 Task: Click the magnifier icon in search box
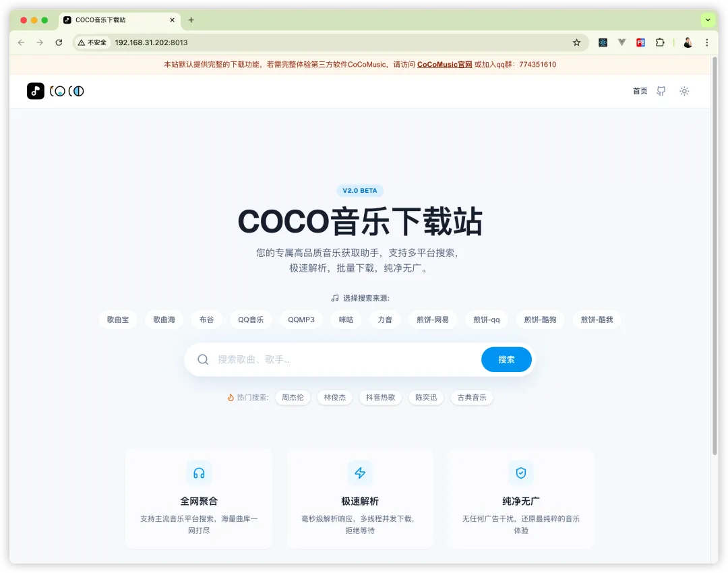pyautogui.click(x=203, y=359)
